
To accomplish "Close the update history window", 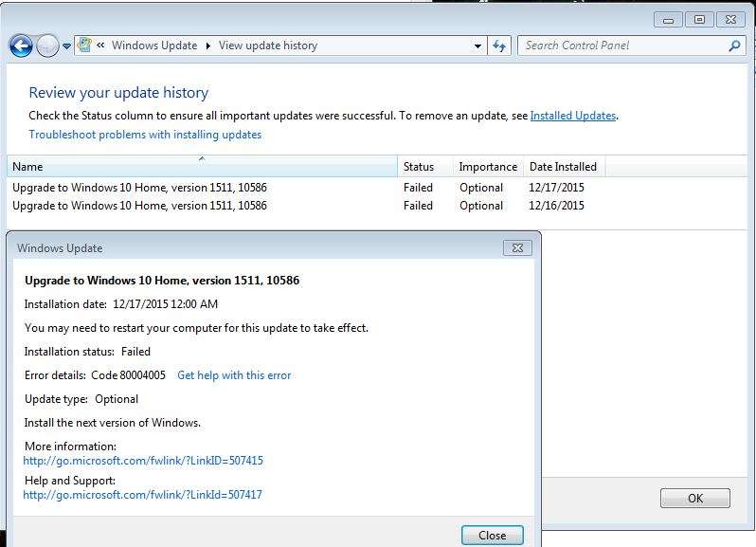I will coord(731,20).
